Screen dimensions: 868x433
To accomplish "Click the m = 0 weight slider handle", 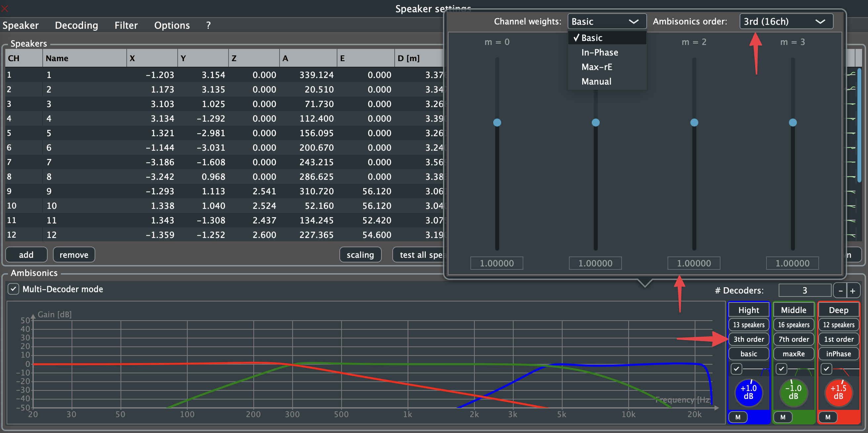I will point(497,122).
